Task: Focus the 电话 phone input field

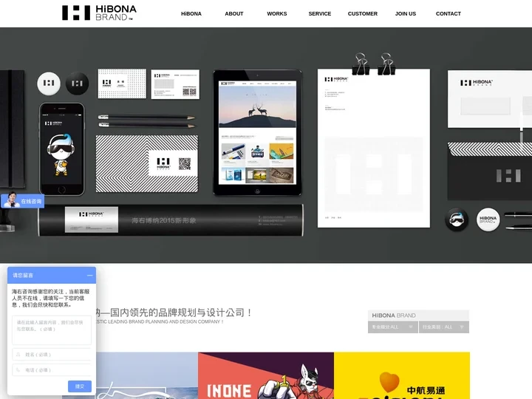Action: tap(52, 370)
